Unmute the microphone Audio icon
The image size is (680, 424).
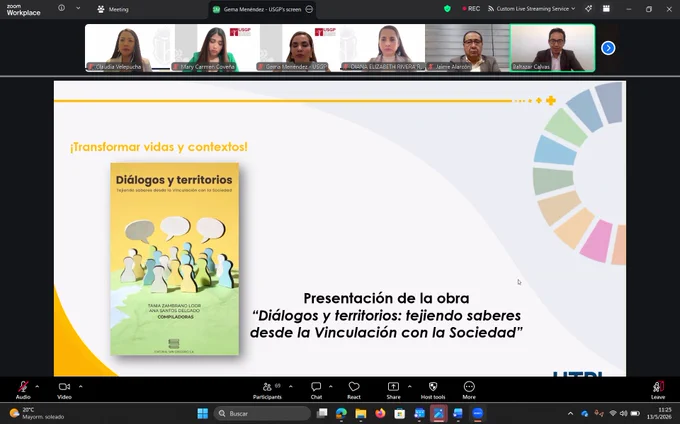point(23,390)
